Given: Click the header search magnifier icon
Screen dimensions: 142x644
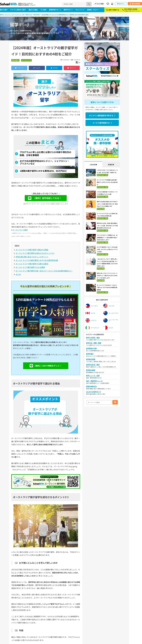Looking at the screenshot, I should [x=89, y=4].
